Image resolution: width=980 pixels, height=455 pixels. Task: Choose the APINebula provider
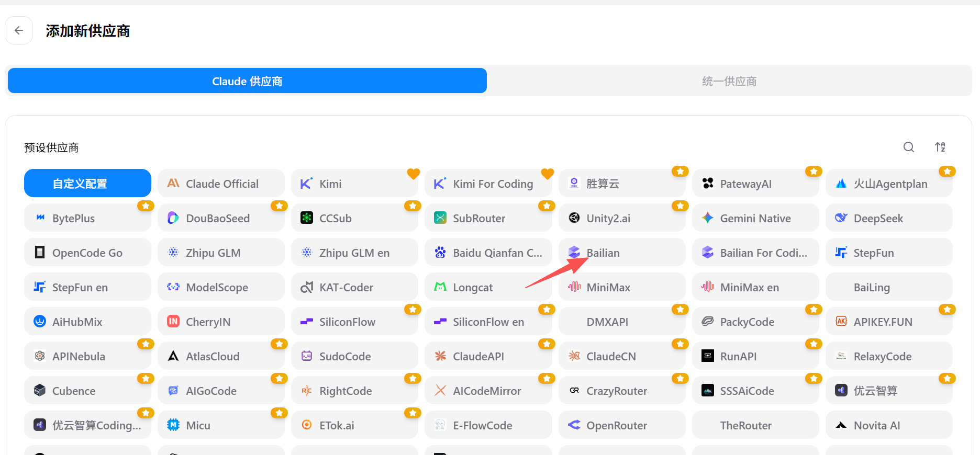point(87,356)
